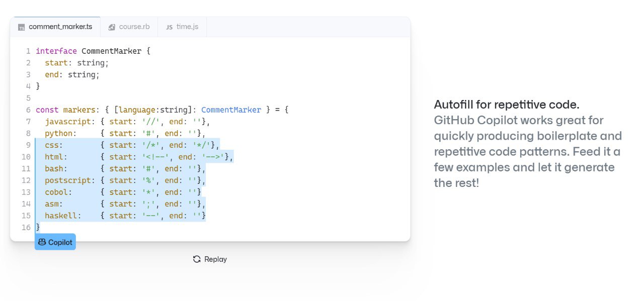Click the cobol marker entry line
644x301 pixels.
pos(123,192)
